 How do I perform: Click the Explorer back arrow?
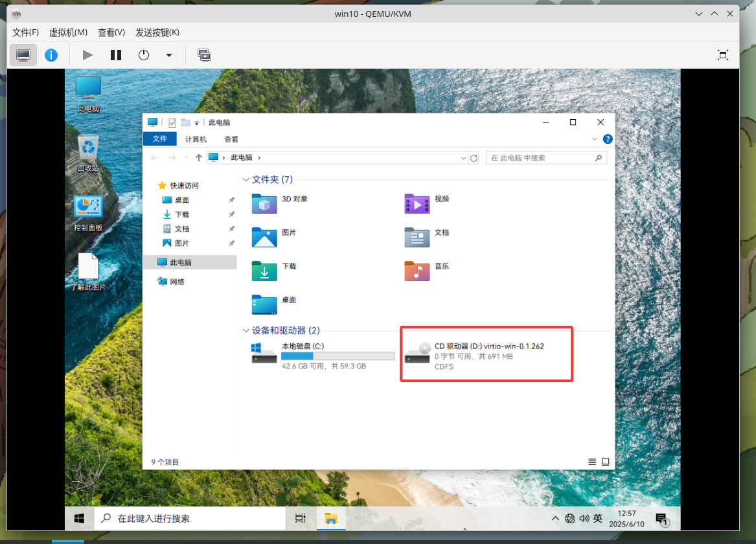[154, 157]
